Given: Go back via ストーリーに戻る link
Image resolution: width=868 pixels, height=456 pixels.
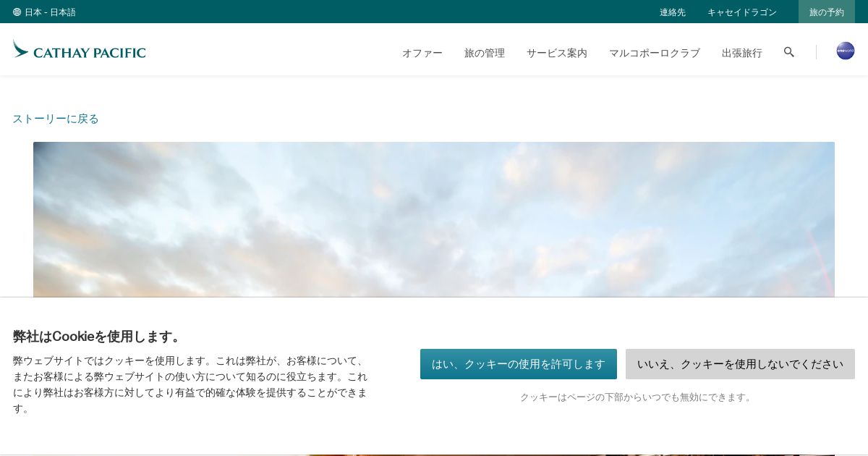Looking at the screenshot, I should pyautogui.click(x=56, y=119).
